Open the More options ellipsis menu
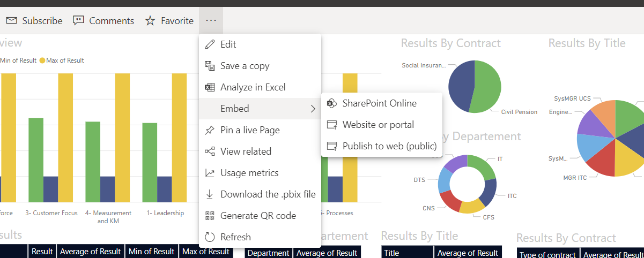 [211, 20]
